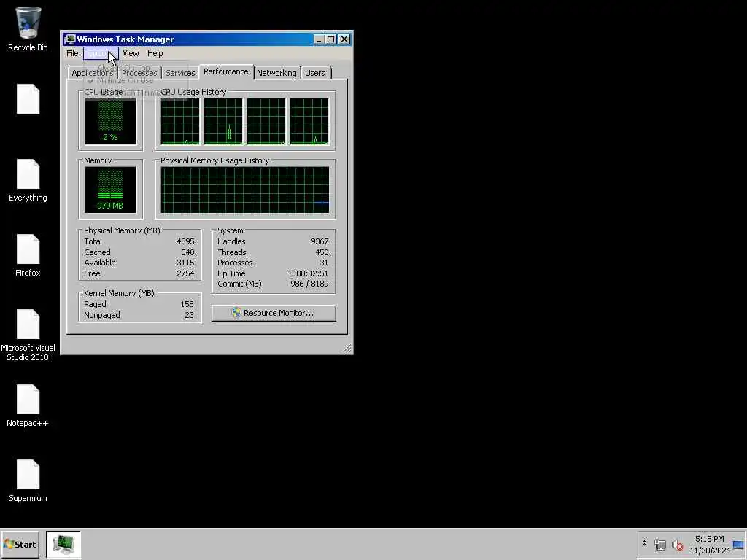This screenshot has width=747, height=560.
Task: Click the taskbar clock showing 5:15 PM
Action: tap(709, 544)
